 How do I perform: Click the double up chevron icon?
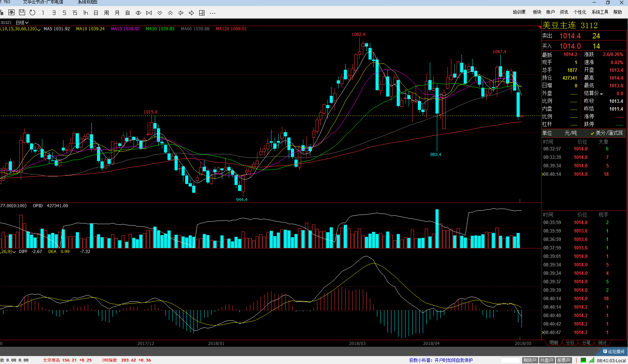pyautogui.click(x=170, y=13)
